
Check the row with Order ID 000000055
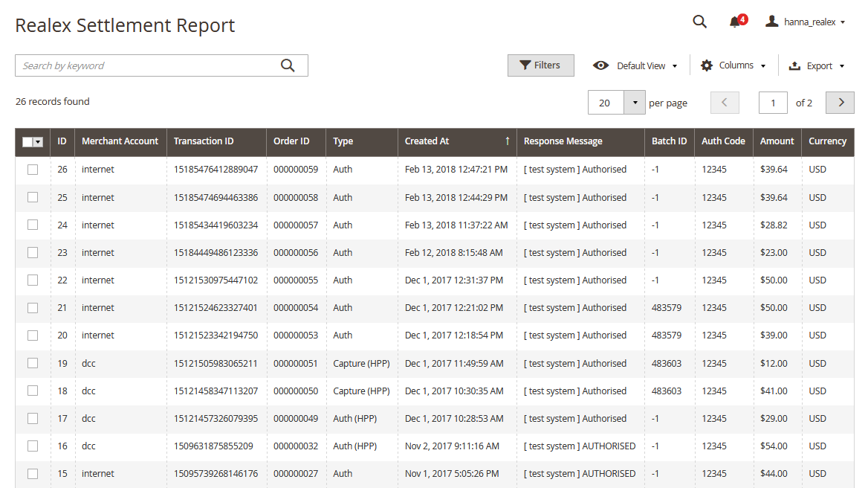coord(33,280)
